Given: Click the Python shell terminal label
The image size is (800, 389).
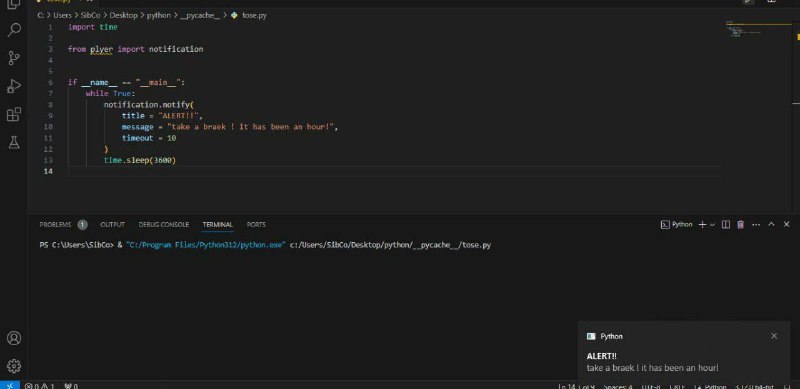Looking at the screenshot, I should pyautogui.click(x=677, y=225).
